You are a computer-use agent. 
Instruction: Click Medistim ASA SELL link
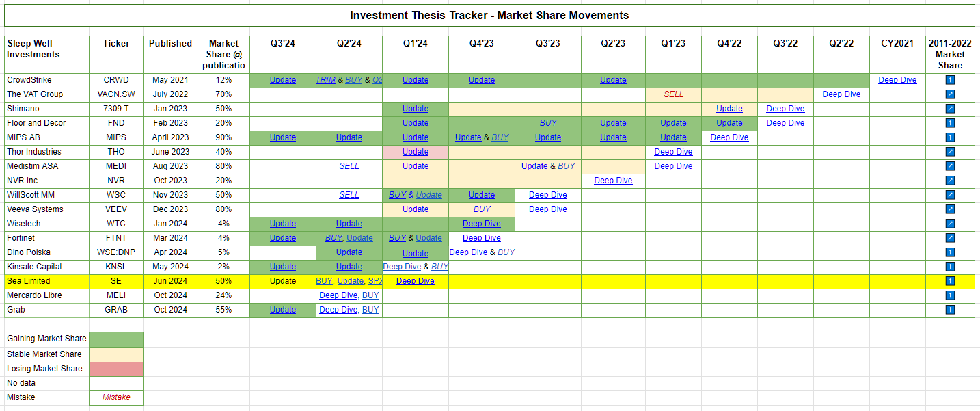349,166
